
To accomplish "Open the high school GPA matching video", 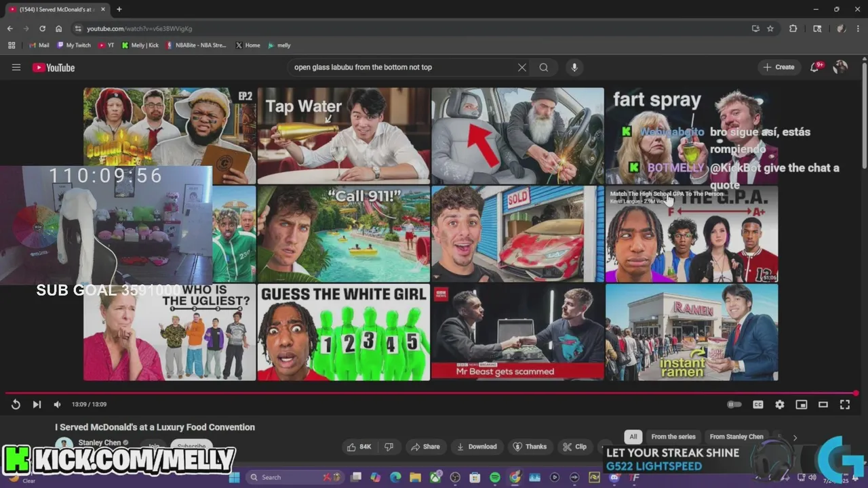I will click(x=692, y=234).
